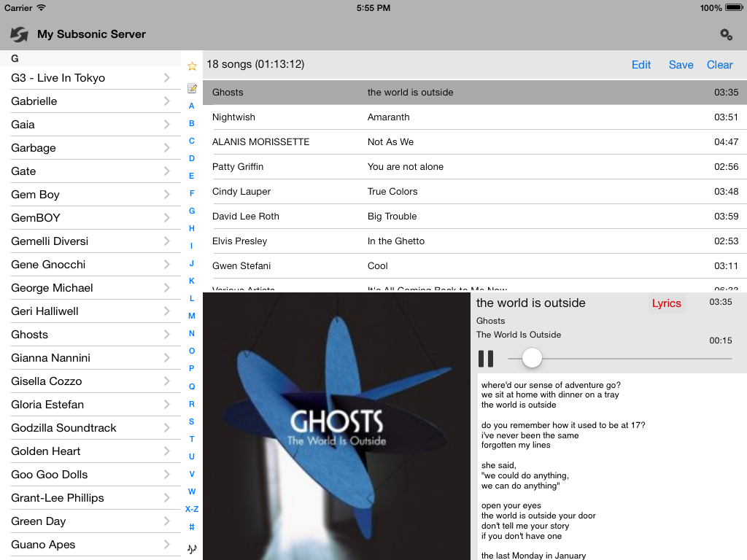Click Edit in the playlist header

tap(640, 65)
